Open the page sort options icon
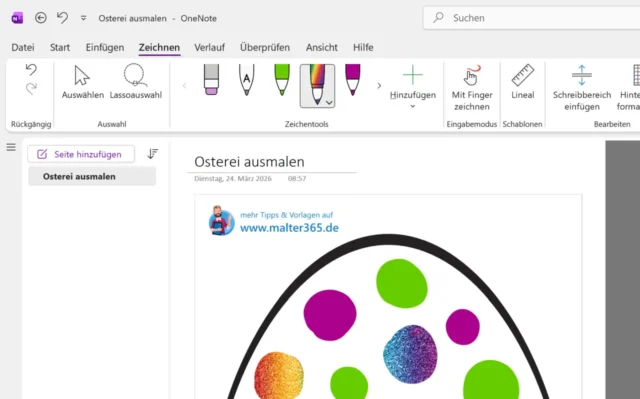The image size is (640, 399). [152, 154]
